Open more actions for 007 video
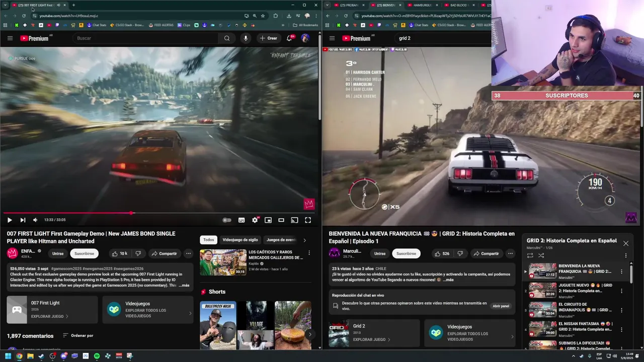 coord(188,253)
